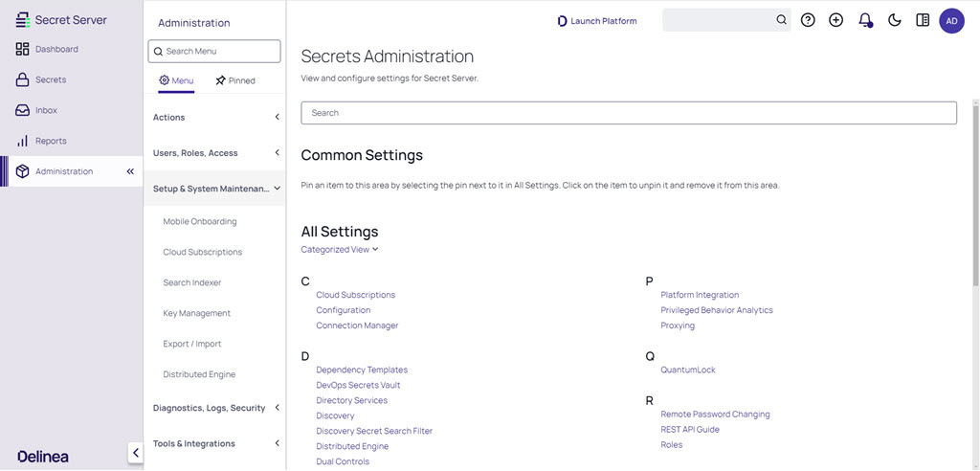Click the plus create icon in header
This screenshot has width=980, height=471.
point(836,21)
